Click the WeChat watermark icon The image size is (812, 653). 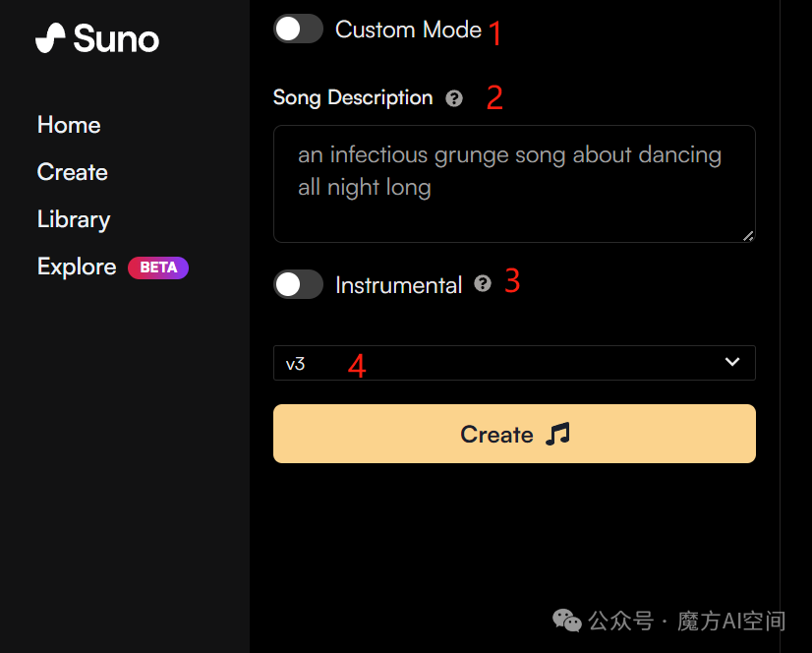point(567,621)
